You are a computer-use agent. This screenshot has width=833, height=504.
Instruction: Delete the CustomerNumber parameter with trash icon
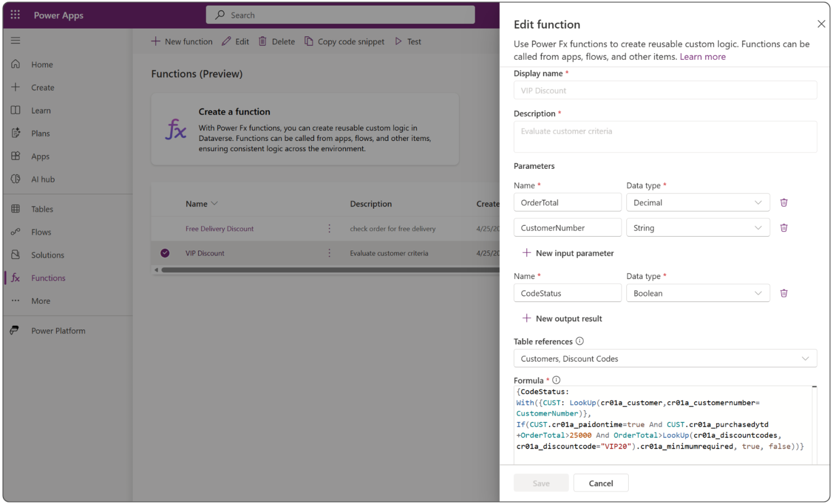[x=784, y=228]
